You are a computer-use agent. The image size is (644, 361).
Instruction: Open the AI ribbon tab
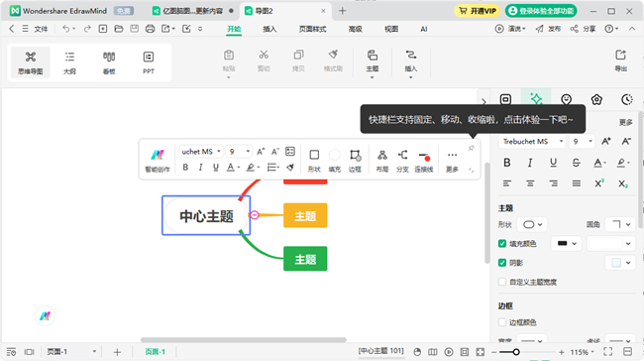pyautogui.click(x=424, y=29)
